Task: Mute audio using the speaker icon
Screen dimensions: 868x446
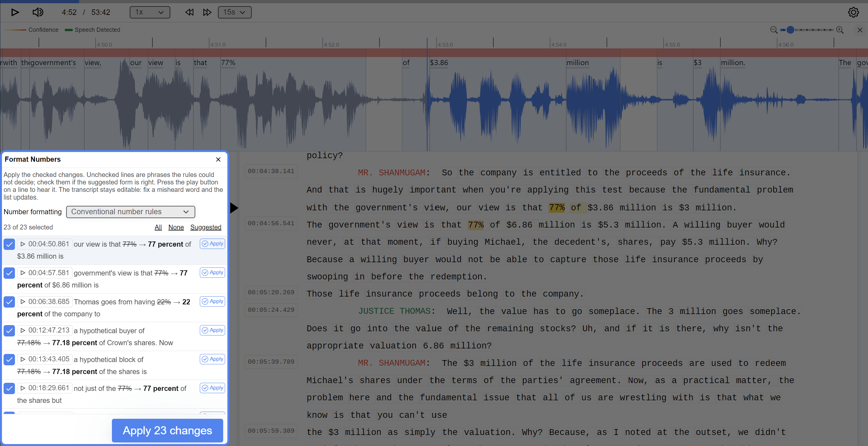Action: click(38, 12)
